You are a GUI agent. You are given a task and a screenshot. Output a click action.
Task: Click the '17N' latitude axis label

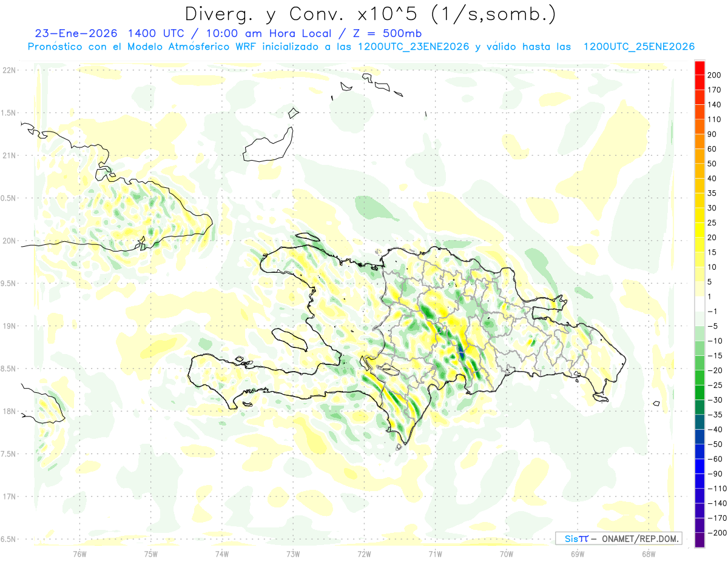pyautogui.click(x=8, y=497)
